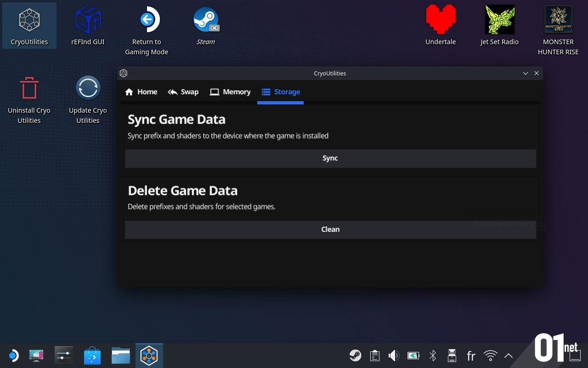Open the clipboard tray icon

pyautogui.click(x=375, y=356)
